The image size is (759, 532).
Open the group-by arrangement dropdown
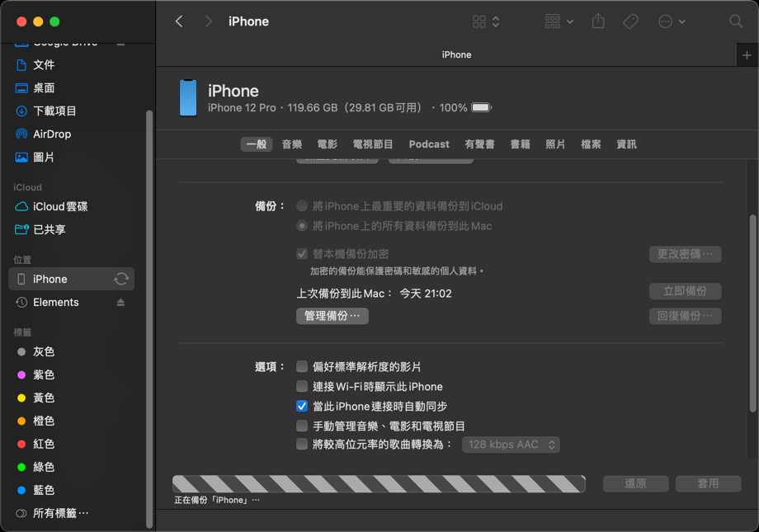point(559,21)
